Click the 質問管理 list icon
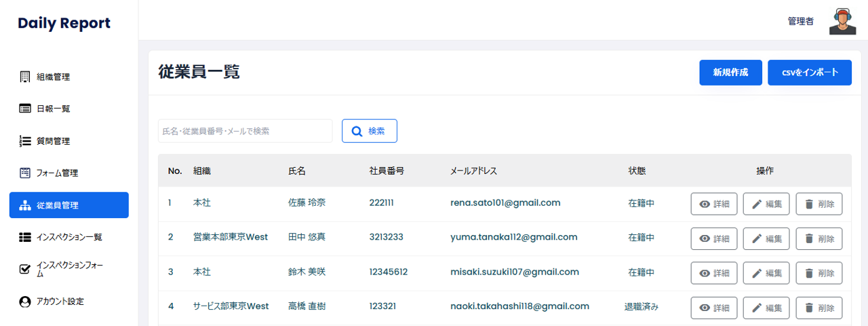868x326 pixels. tap(25, 141)
